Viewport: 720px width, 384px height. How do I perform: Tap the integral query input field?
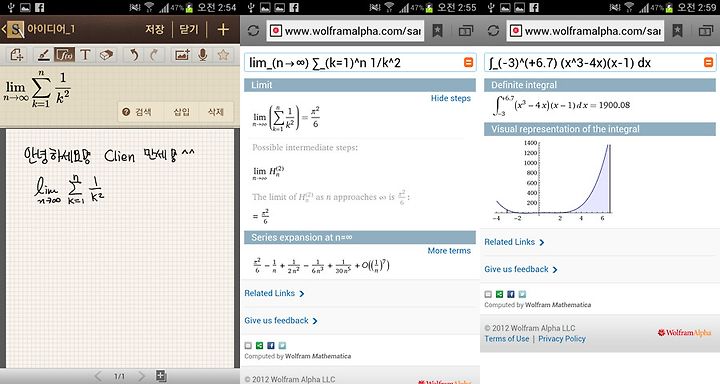600,62
